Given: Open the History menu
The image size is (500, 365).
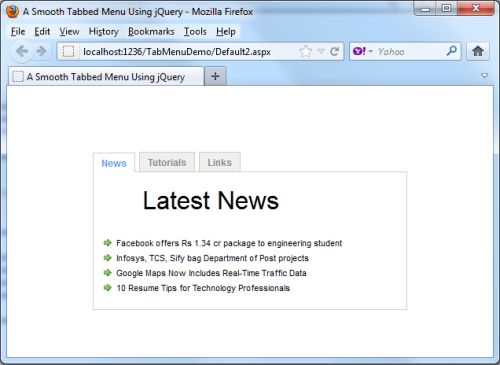Looking at the screenshot, I should coord(104,32).
